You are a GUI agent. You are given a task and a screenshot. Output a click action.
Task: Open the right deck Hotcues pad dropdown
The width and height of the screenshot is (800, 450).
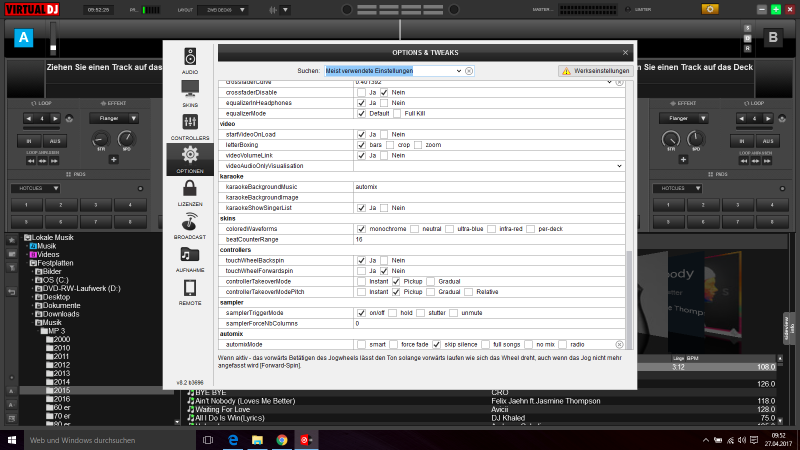pos(697,188)
